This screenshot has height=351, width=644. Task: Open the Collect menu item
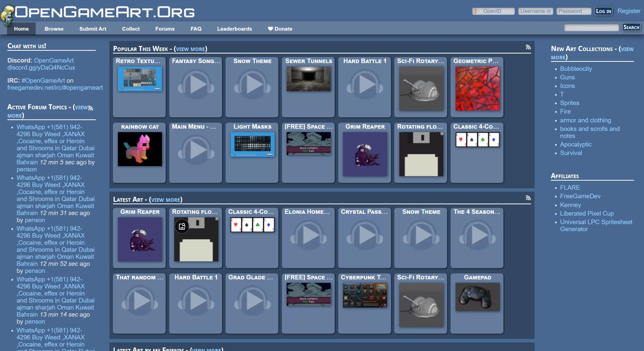point(131,29)
